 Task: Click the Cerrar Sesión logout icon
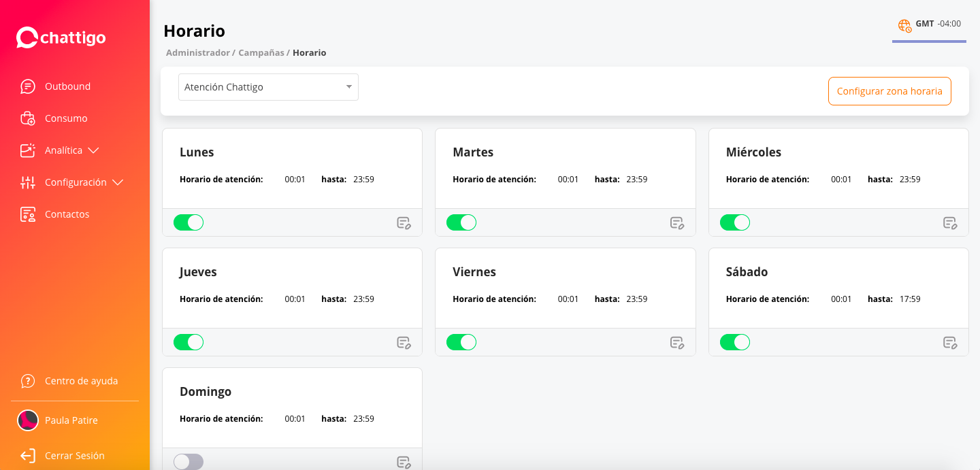(x=28, y=456)
